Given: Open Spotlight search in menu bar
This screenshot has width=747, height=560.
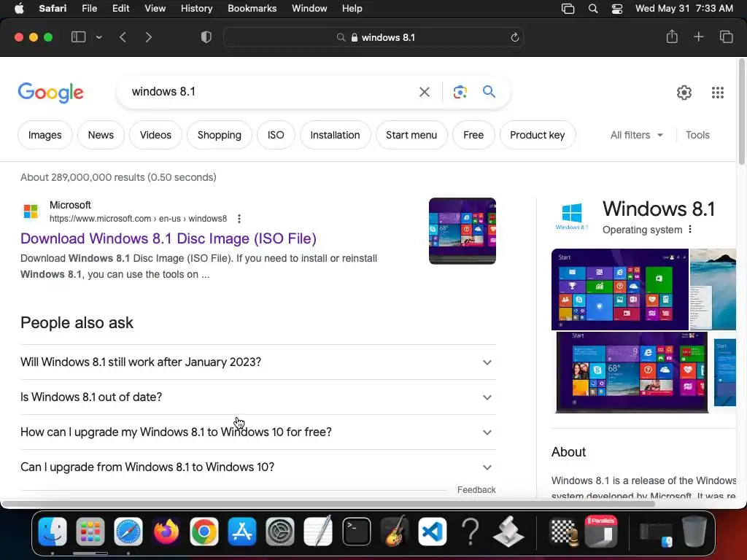Looking at the screenshot, I should (592, 9).
